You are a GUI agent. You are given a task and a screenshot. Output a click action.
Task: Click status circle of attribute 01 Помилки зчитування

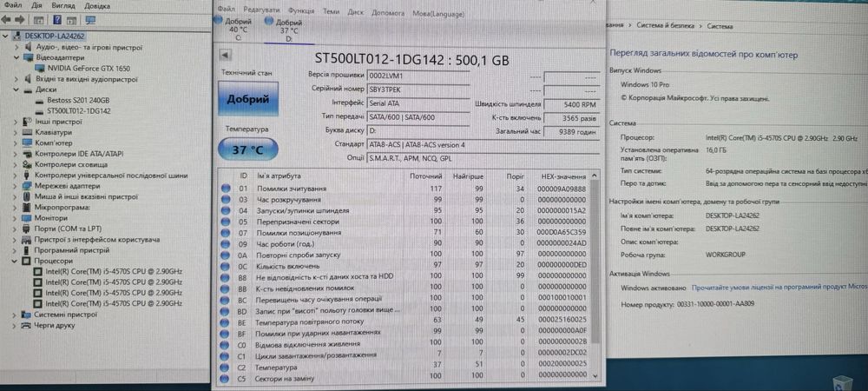pos(226,189)
